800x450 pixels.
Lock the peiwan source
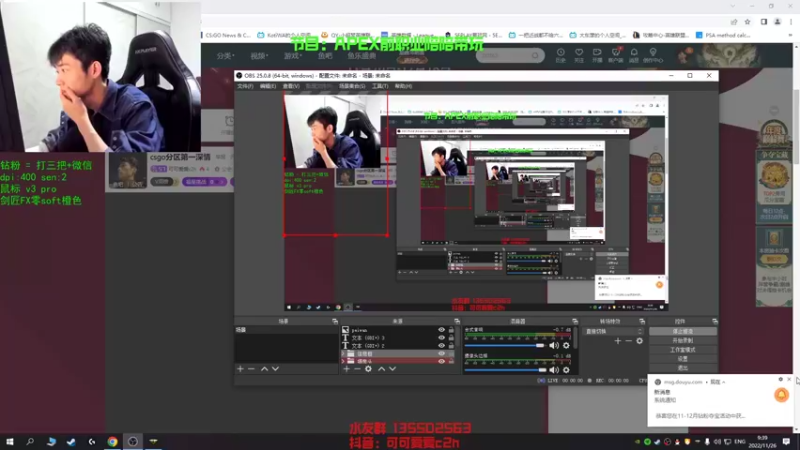[451, 330]
